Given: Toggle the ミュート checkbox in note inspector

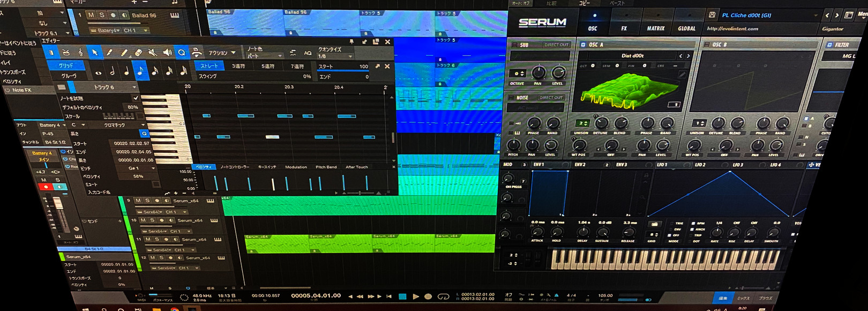Looking at the screenshot, I should tap(156, 184).
